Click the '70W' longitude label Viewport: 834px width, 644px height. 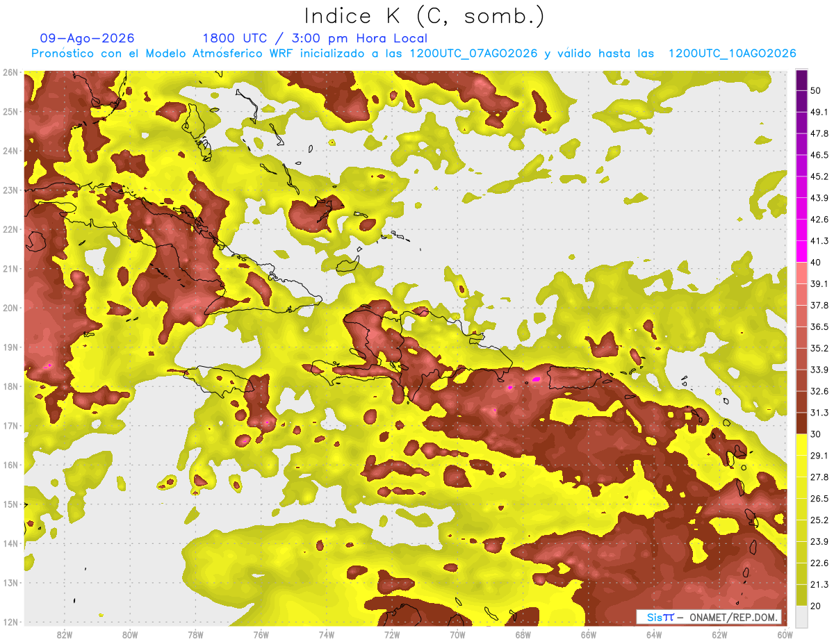(457, 635)
